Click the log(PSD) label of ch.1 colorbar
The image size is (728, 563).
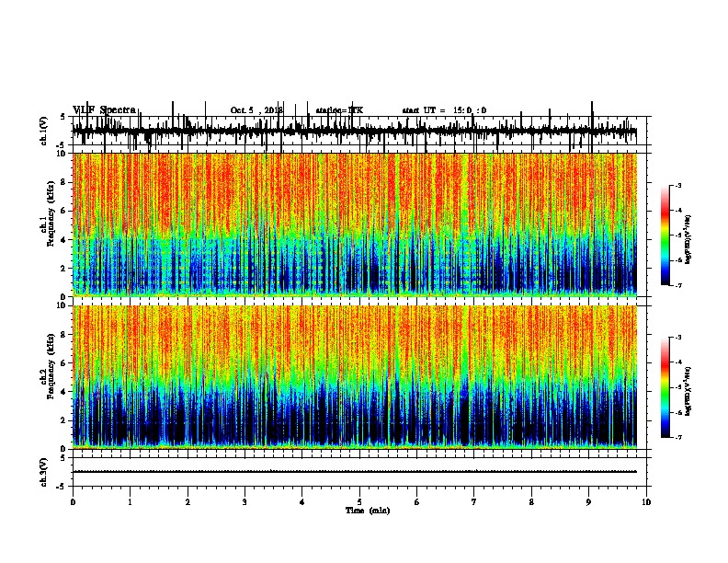(x=688, y=239)
